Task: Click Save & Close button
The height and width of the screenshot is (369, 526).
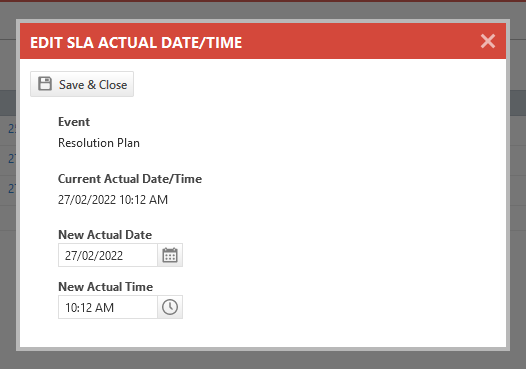Action: [x=82, y=84]
